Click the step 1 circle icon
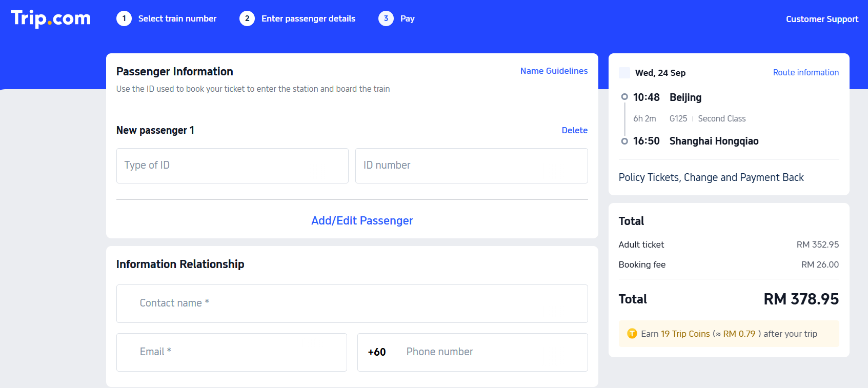This screenshot has height=388, width=868. pyautogui.click(x=124, y=18)
